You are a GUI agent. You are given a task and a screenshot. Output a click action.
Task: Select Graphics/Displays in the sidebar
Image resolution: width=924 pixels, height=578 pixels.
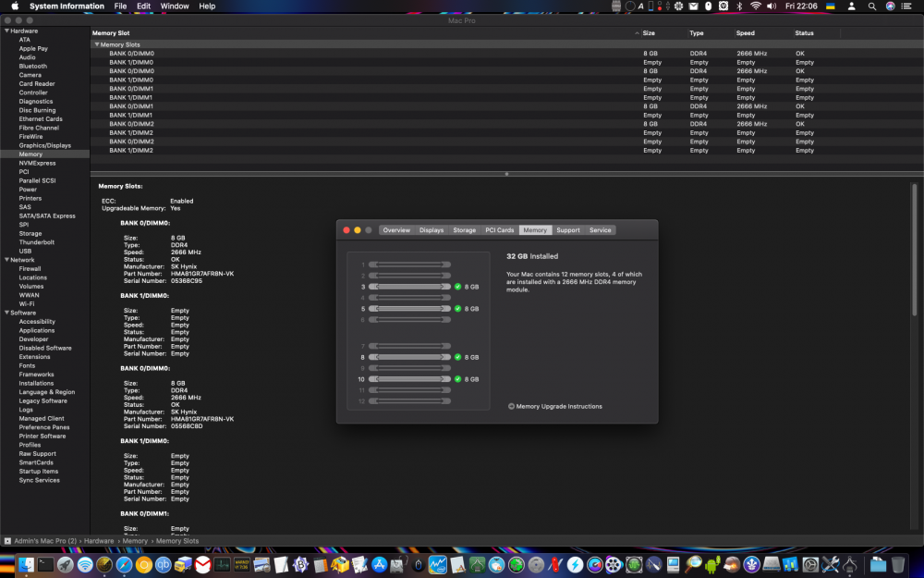(44, 145)
